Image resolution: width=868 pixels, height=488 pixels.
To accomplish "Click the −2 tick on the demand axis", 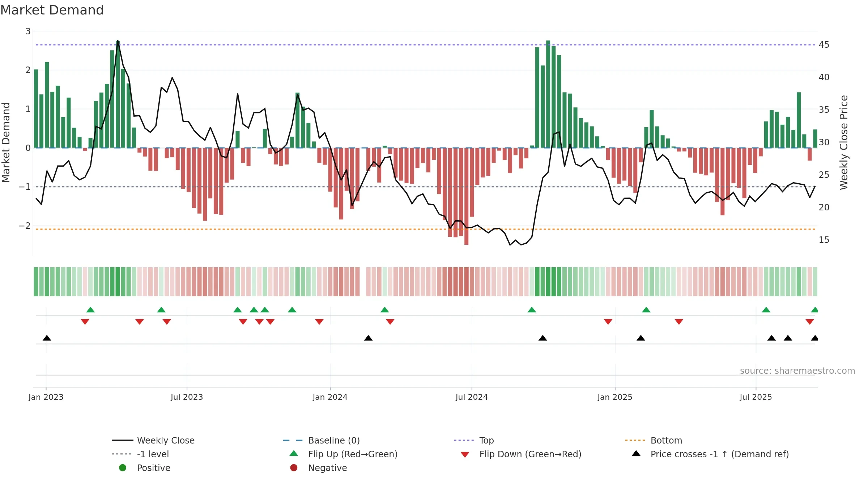I will pyautogui.click(x=25, y=226).
